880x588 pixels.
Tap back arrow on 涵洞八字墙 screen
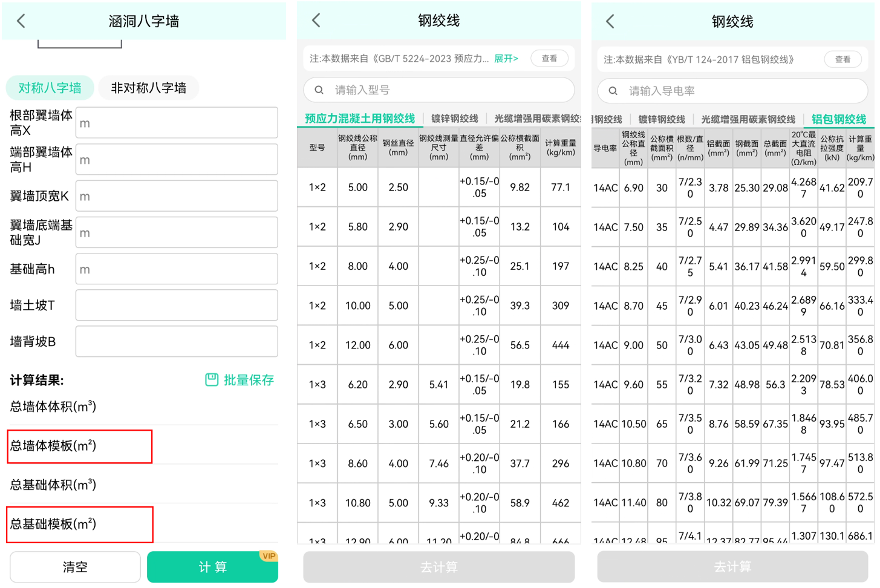(x=21, y=21)
